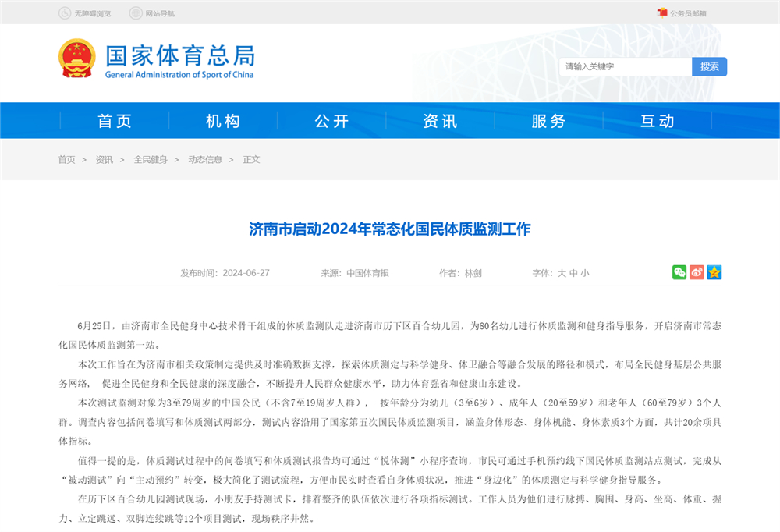Click the national emblem logo
This screenshot has width=780, height=532.
[76, 59]
